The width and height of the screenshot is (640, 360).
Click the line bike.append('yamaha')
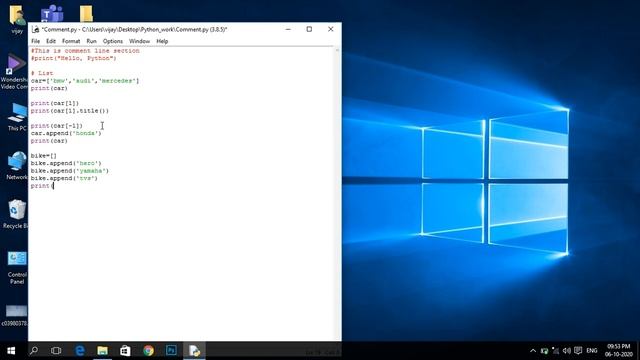(70, 171)
